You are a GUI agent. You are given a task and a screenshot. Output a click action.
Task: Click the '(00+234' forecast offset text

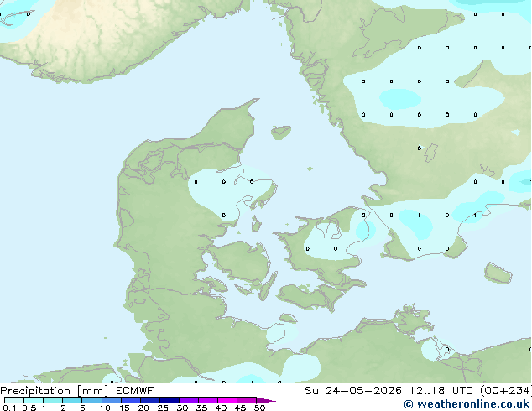coord(505,391)
